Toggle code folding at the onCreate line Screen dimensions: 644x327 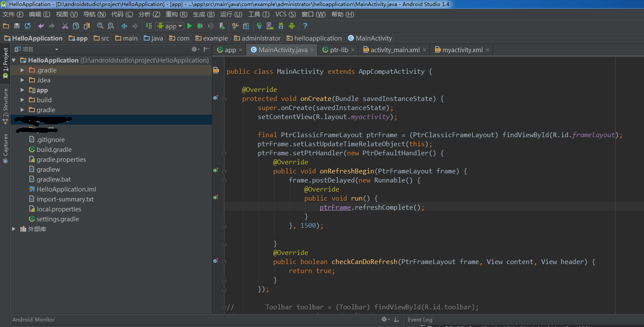224,99
